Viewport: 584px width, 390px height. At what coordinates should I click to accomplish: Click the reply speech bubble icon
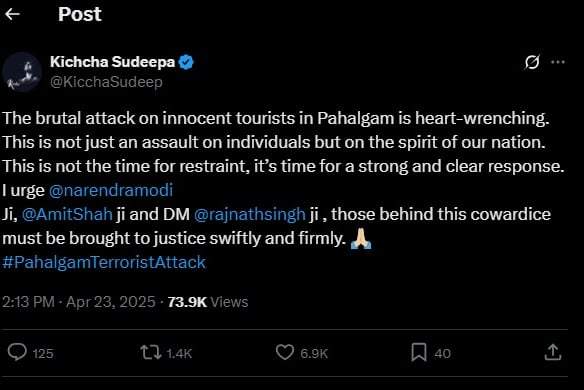coord(17,352)
